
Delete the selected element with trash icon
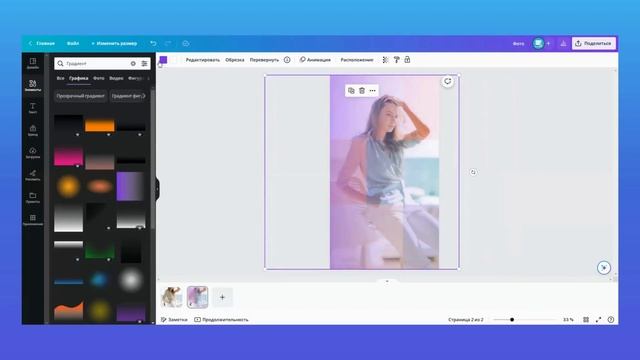point(362,91)
